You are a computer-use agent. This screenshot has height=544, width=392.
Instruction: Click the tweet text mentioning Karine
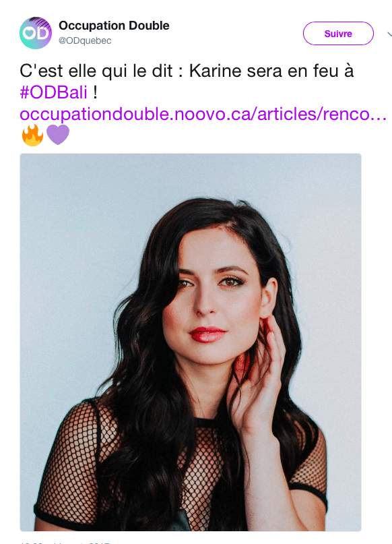click(187, 82)
